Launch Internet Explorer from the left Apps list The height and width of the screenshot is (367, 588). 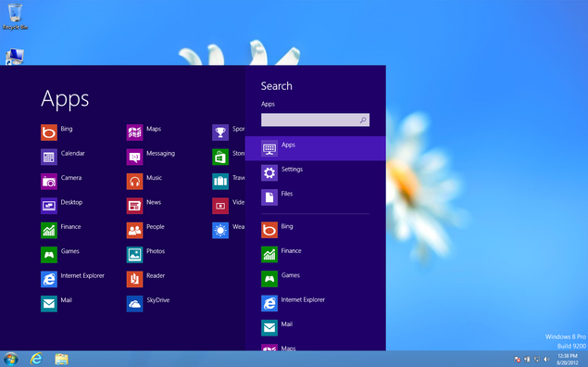coord(72,279)
